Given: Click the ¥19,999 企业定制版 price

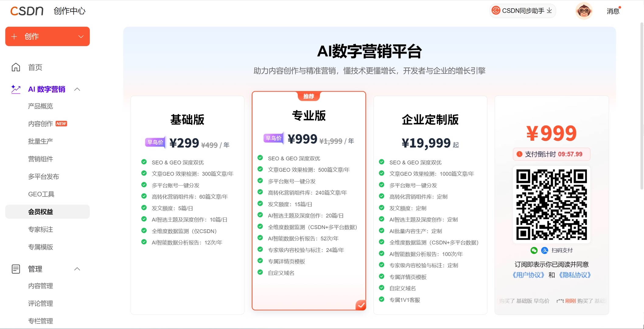Looking at the screenshot, I should pos(426,143).
